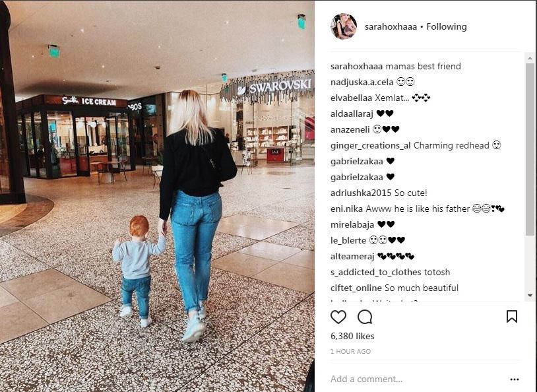Like the post with the heart icon
Image resolution: width=537 pixels, height=392 pixels.
(x=338, y=317)
